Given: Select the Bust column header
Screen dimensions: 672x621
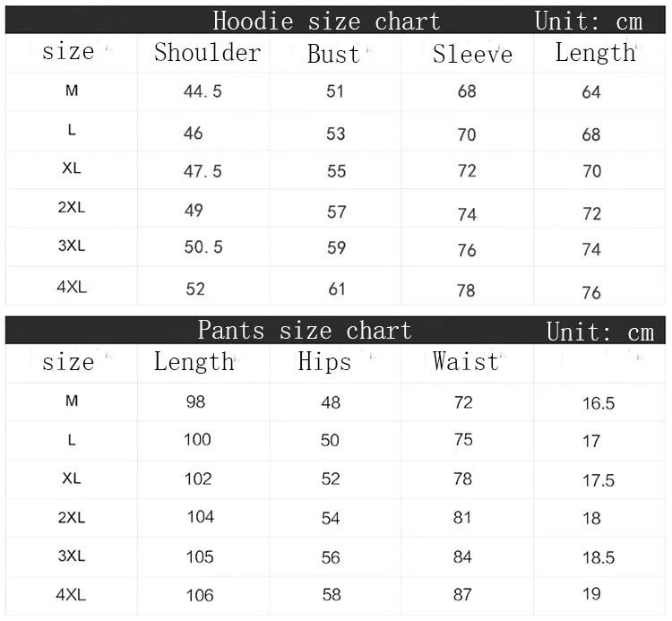Looking at the screenshot, I should (333, 54).
